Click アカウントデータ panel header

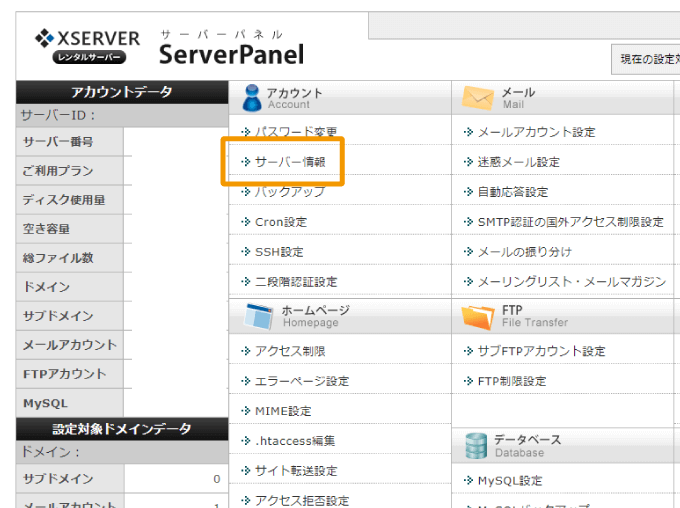[x=122, y=92]
